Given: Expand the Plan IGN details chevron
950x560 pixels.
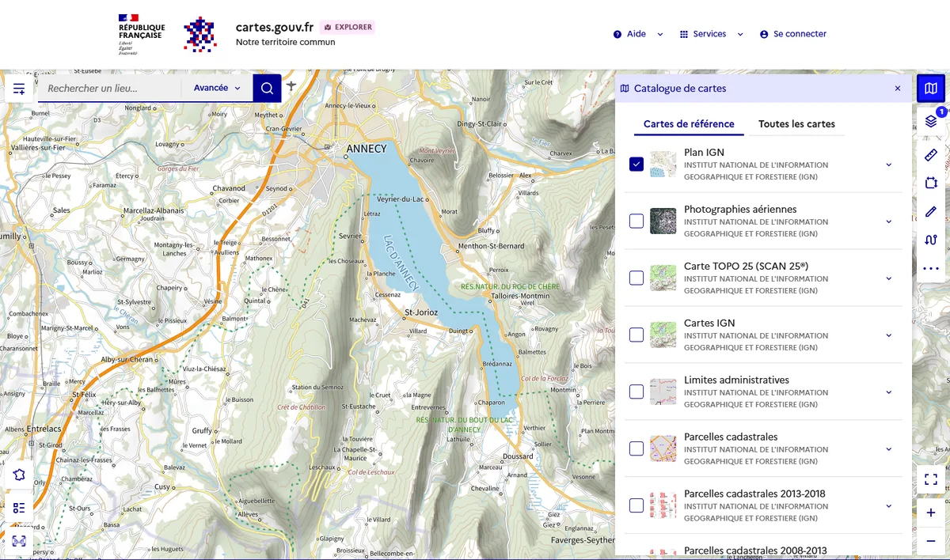Looking at the screenshot, I should pos(888,165).
